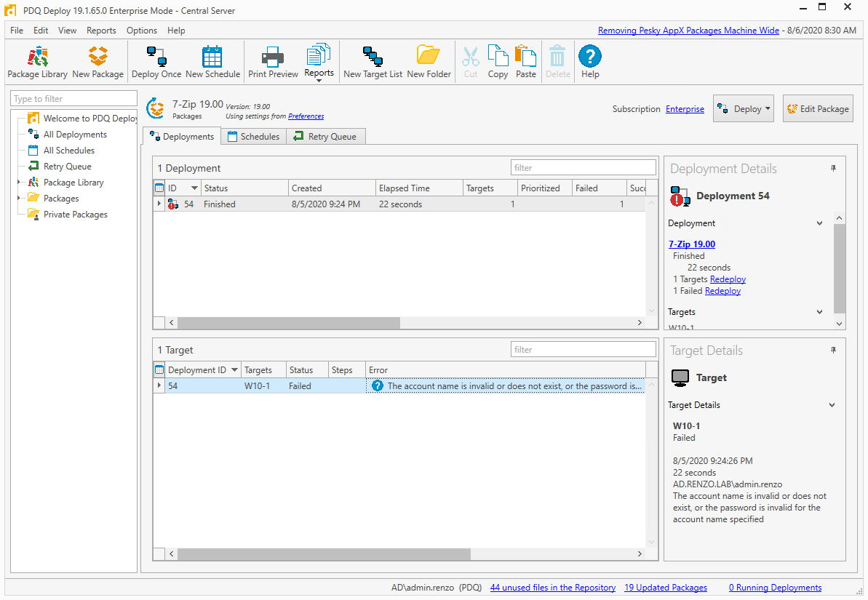Create a New Schedule via toolbar

coord(212,62)
